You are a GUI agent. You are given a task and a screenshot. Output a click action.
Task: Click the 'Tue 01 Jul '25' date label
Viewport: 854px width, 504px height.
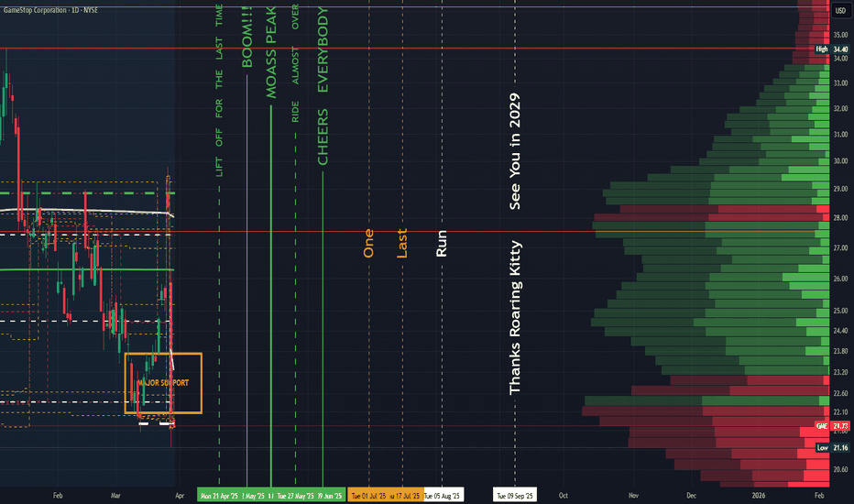(368, 495)
